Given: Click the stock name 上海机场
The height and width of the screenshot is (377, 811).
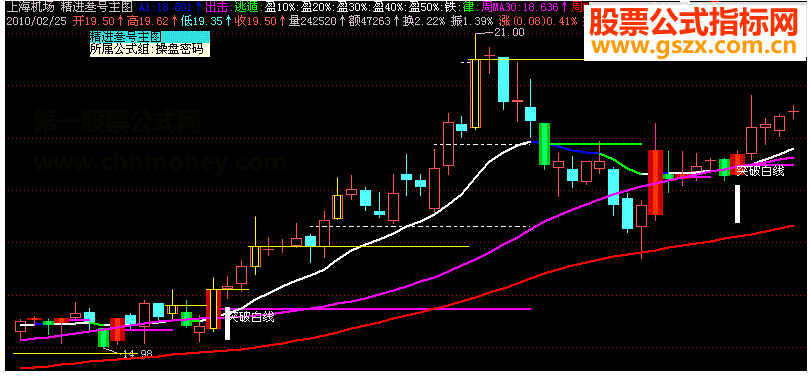Looking at the screenshot, I should tap(31, 7).
